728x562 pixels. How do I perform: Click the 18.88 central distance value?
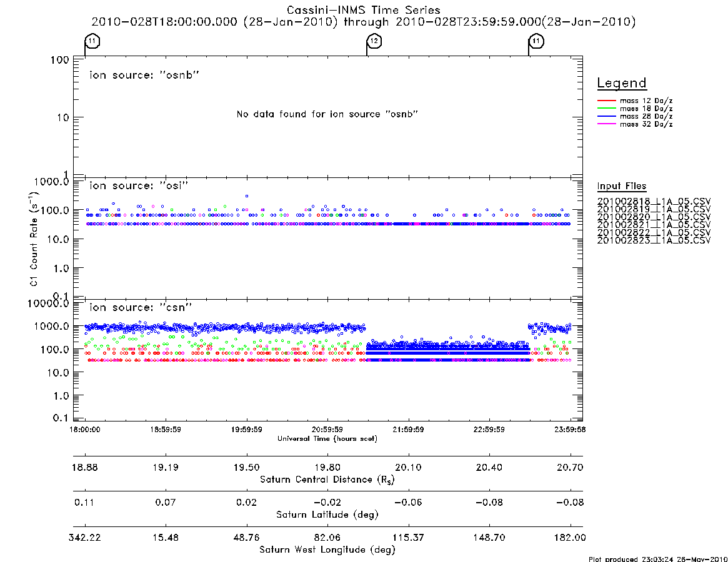point(85,467)
